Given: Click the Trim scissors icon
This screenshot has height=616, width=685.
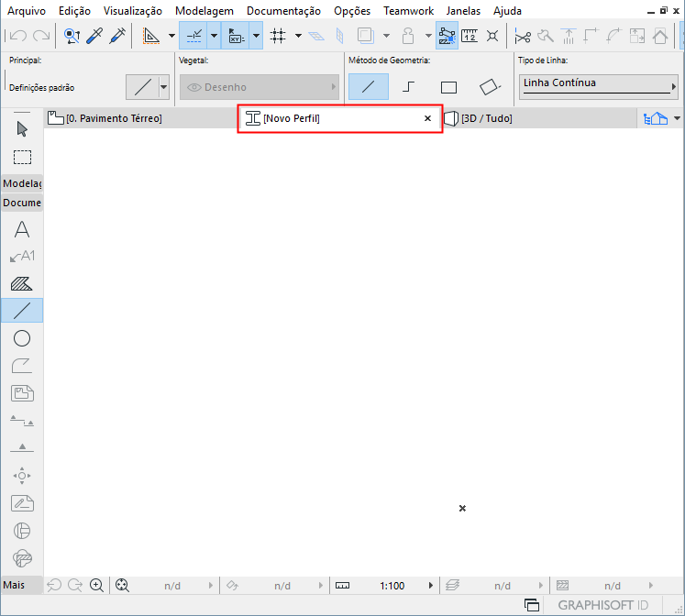Looking at the screenshot, I should tap(523, 37).
